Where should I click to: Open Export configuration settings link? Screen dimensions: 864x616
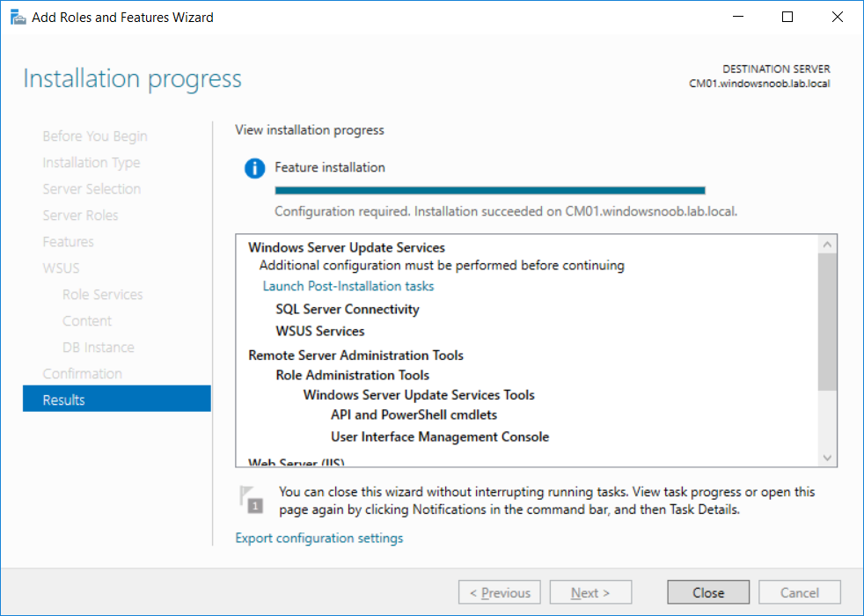point(319,538)
